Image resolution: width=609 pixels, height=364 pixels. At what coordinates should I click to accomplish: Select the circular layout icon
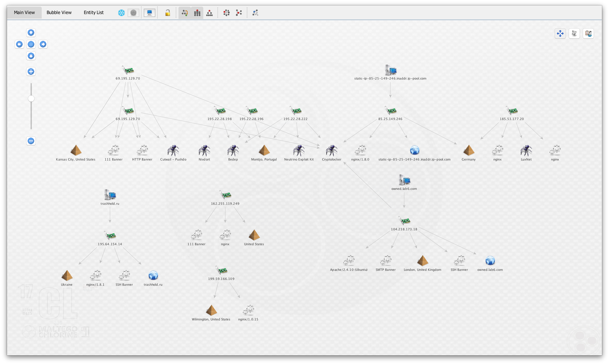click(x=226, y=13)
